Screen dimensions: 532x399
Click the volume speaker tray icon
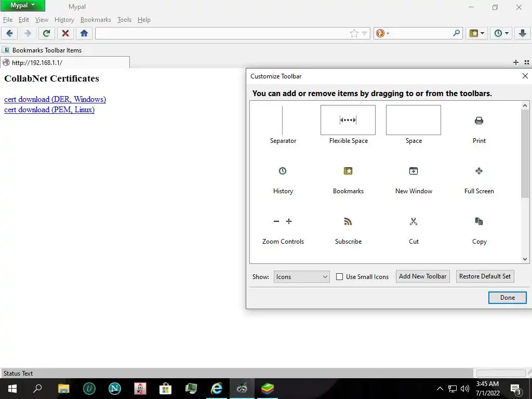(x=465, y=389)
